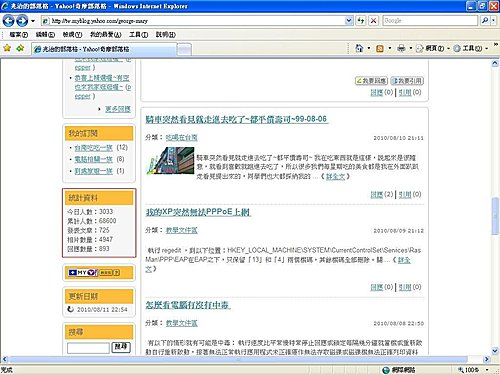The image size is (500, 375).
Task: Click the vertical scrollbar thumb
Action: (495, 216)
